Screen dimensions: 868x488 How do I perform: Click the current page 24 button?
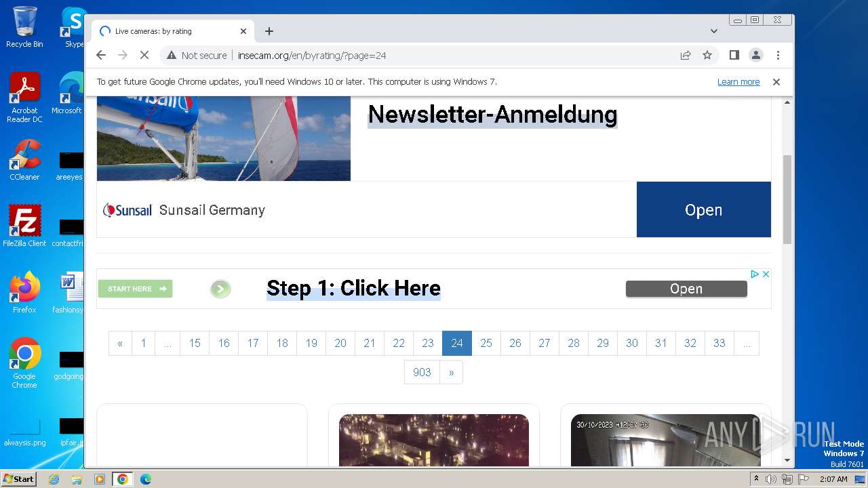coord(457,343)
